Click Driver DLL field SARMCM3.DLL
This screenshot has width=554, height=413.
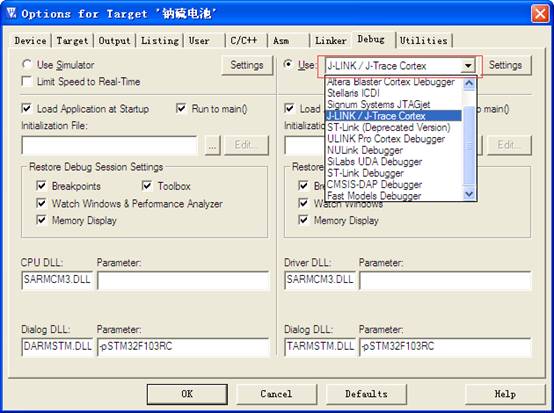pos(320,280)
